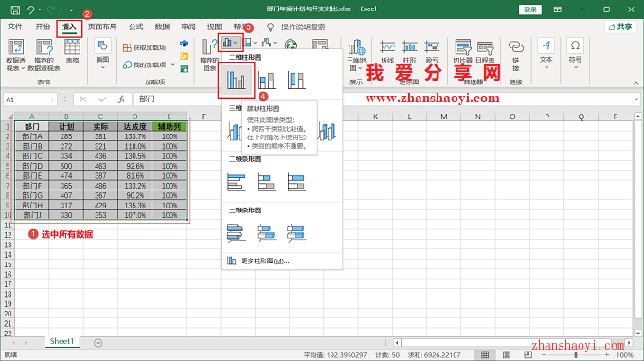This screenshot has height=361, width=644.
Task: Click the Tell me search box (操作说明搜索)
Action: pyautogui.click(x=303, y=27)
